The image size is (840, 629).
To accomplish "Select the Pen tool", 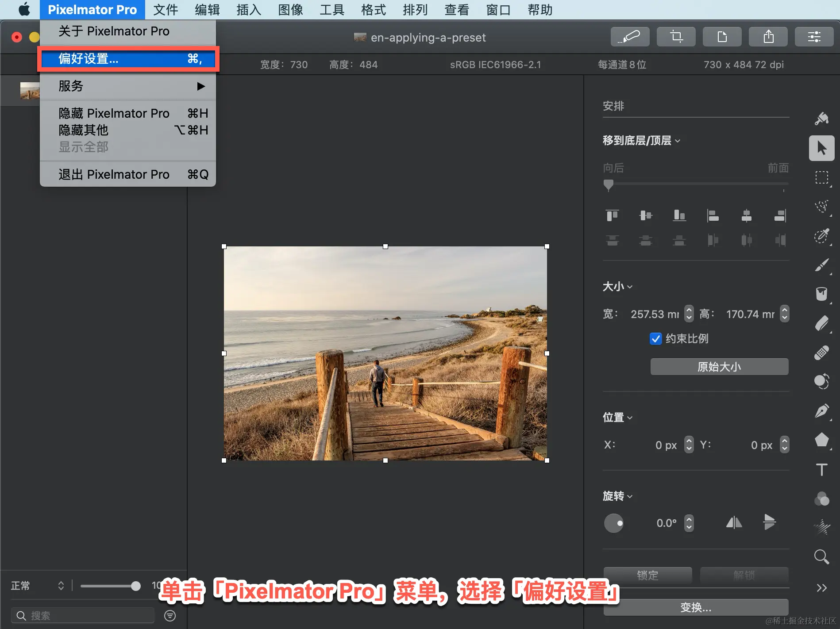I will (821, 411).
